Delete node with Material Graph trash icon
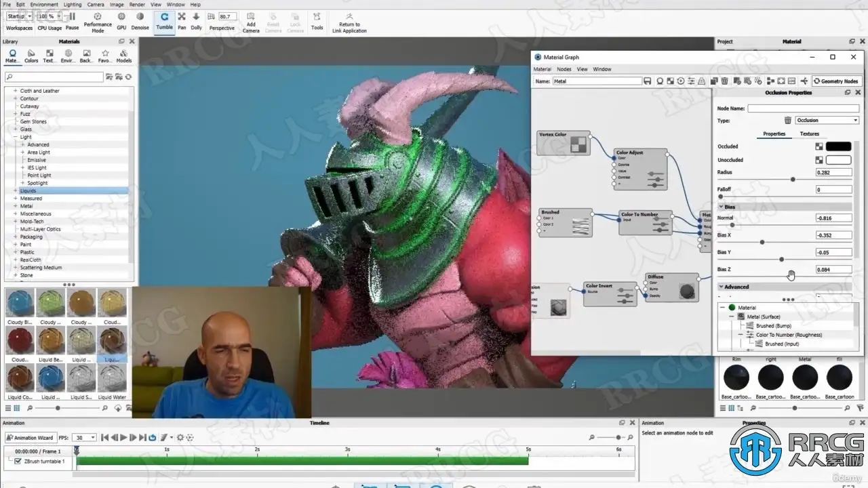The height and width of the screenshot is (488, 868). pos(724,81)
